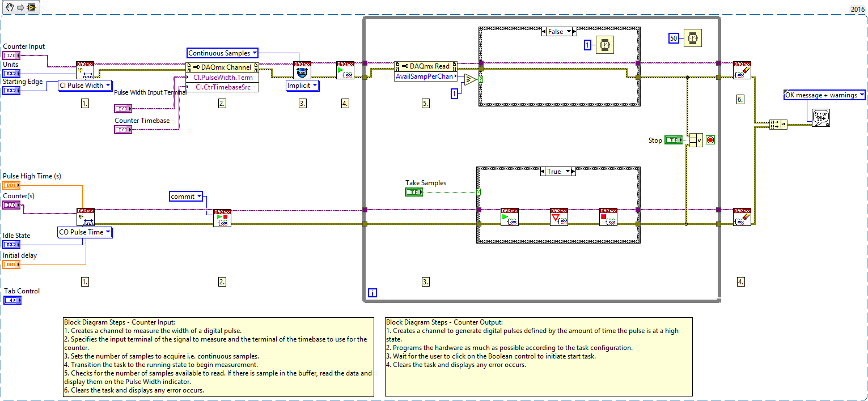Viewport: 868px width, 401px height.
Task: Click the DAQmx Clear Task icon near step 6
Action: point(743,69)
